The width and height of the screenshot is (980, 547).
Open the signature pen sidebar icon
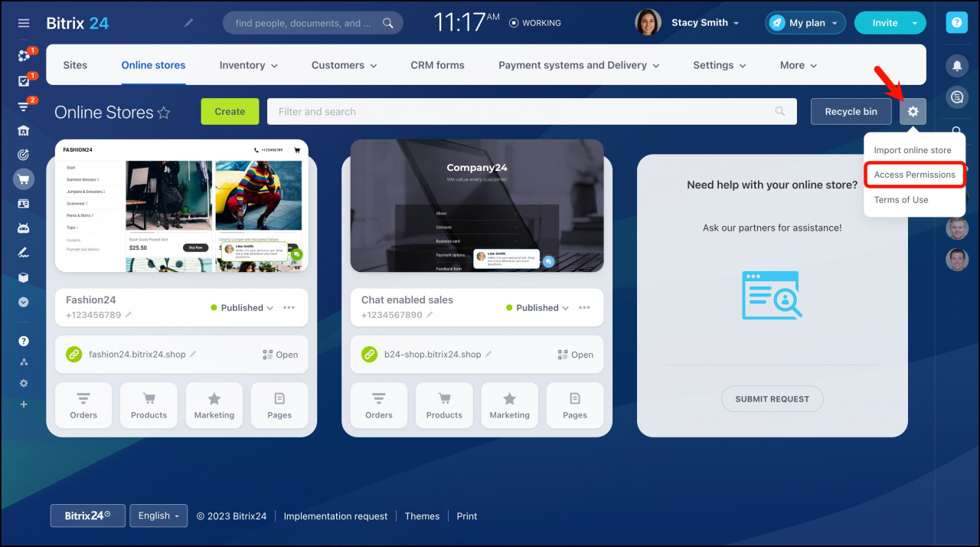pyautogui.click(x=24, y=252)
